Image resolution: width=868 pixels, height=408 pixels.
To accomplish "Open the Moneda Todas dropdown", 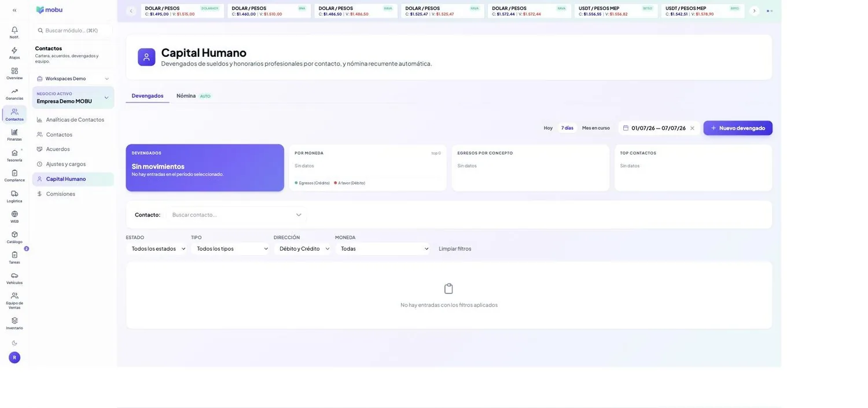I will coord(383,248).
